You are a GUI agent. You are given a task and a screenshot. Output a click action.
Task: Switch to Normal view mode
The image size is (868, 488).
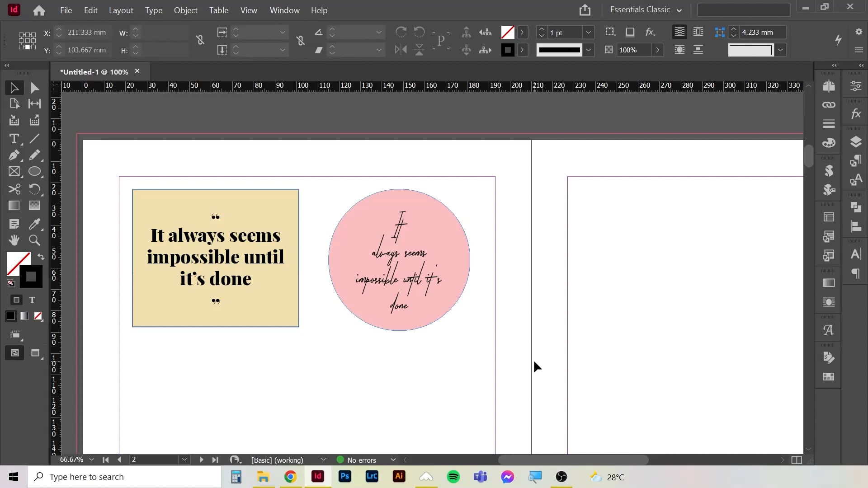[14, 353]
